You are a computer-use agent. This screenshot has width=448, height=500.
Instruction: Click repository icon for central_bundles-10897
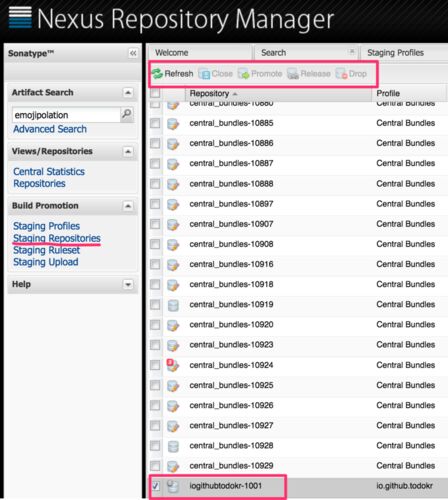click(173, 204)
